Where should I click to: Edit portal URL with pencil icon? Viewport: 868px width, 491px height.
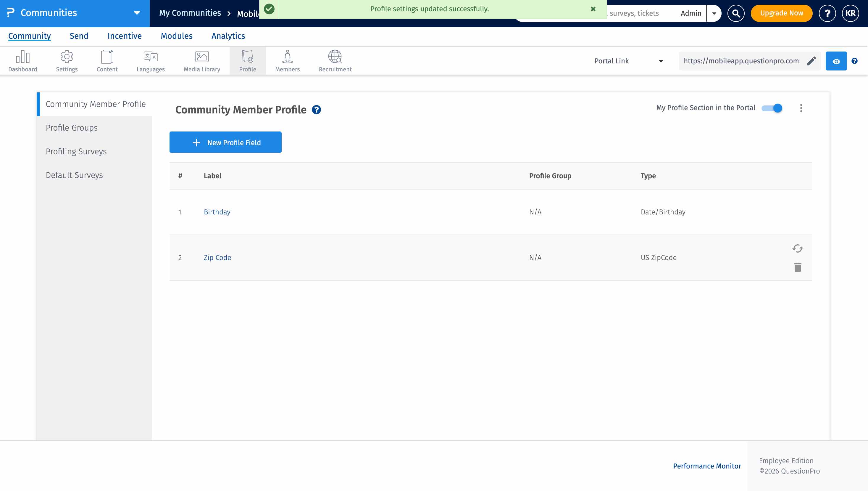[x=811, y=61]
